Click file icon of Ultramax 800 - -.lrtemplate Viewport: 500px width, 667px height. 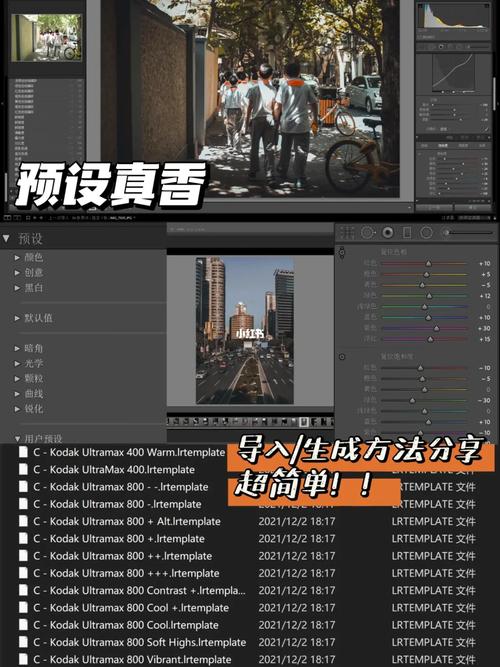coord(24,487)
